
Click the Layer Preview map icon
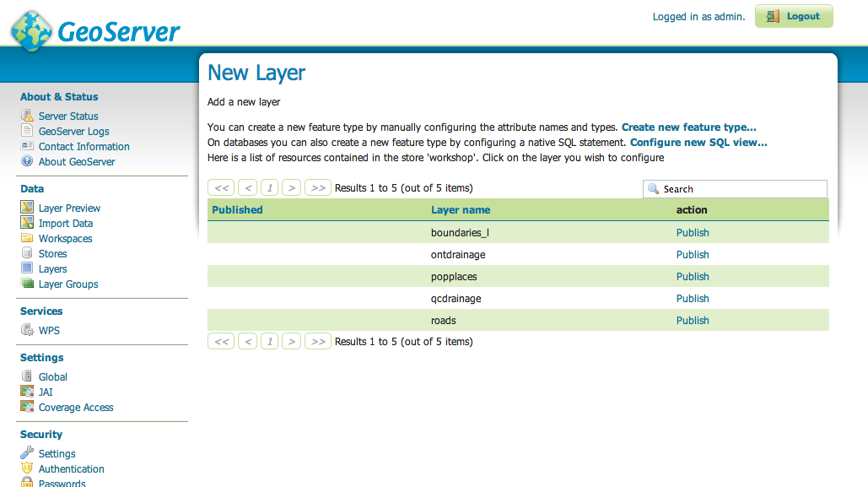click(27, 208)
